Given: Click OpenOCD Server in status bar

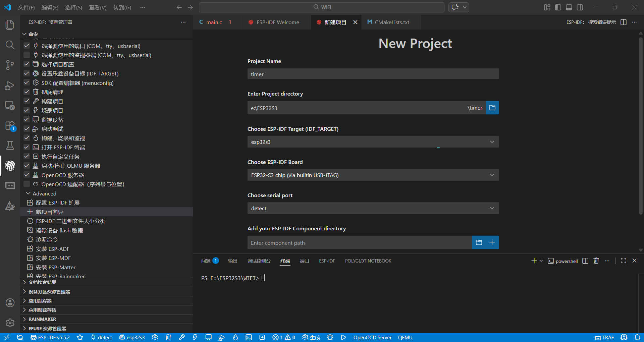Looking at the screenshot, I should click(x=372, y=337).
